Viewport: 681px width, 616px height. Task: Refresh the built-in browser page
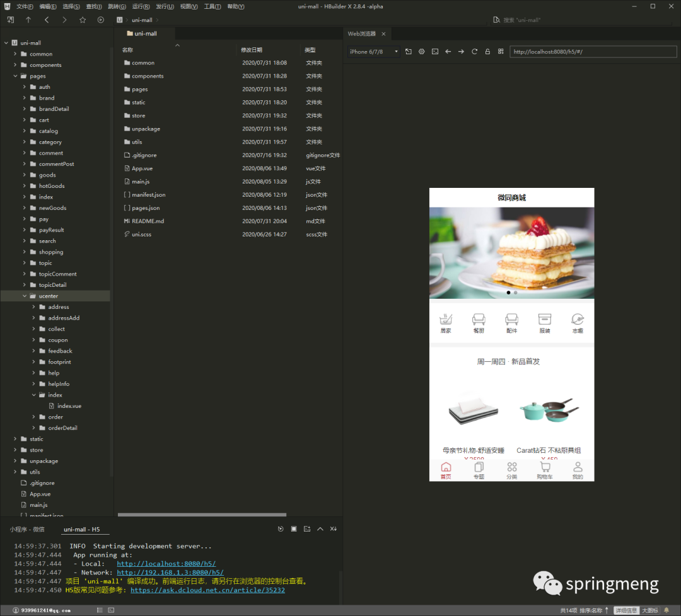point(474,52)
